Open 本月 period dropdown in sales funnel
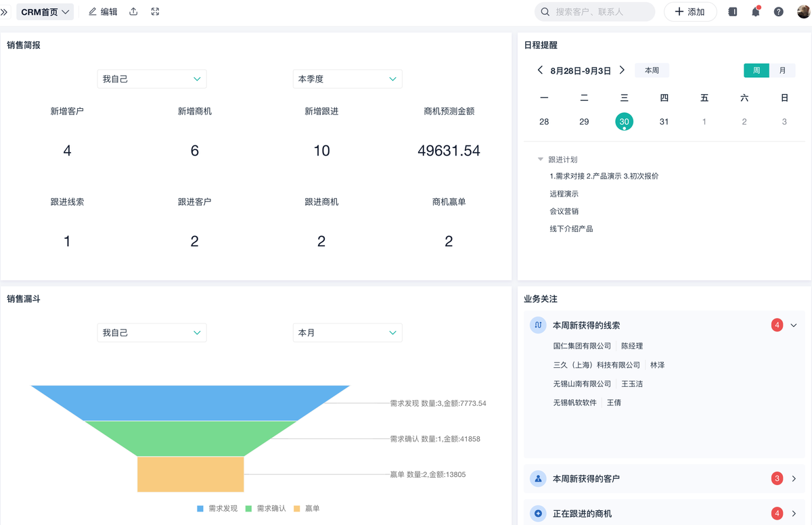The height and width of the screenshot is (525, 812). click(x=347, y=333)
